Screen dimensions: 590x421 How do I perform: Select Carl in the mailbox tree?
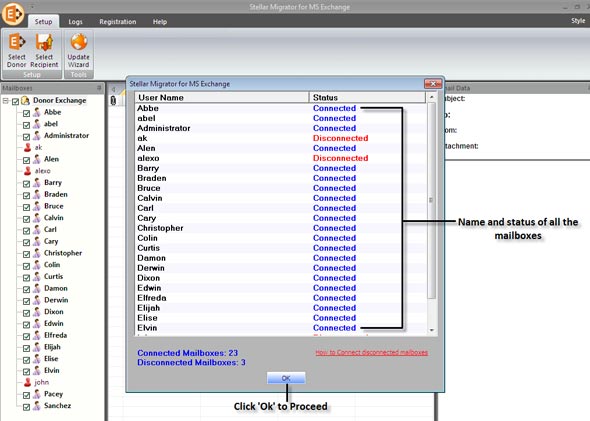pyautogui.click(x=50, y=229)
